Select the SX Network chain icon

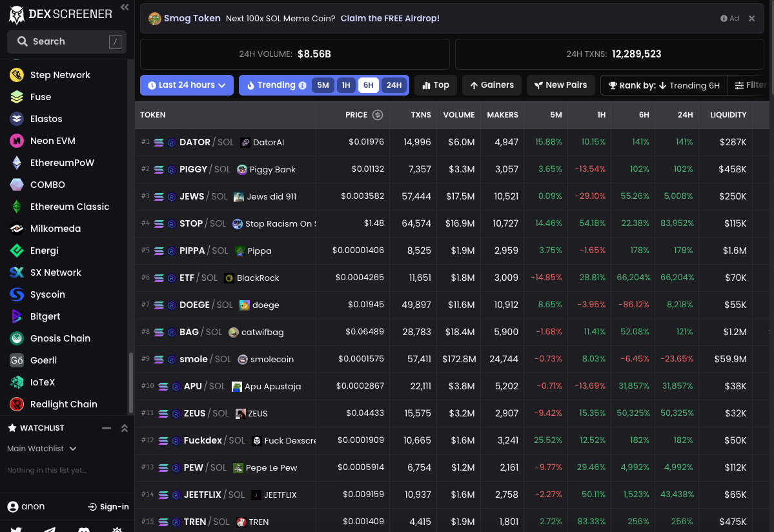pyautogui.click(x=17, y=272)
